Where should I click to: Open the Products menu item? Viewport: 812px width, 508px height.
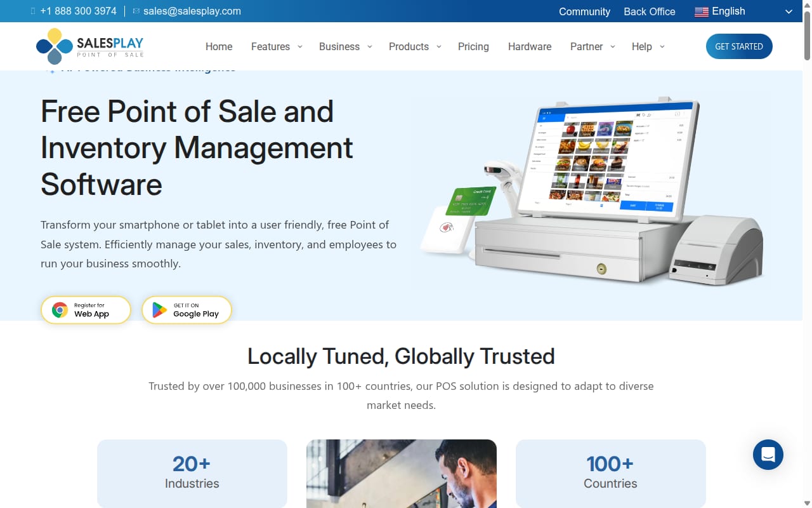click(409, 46)
